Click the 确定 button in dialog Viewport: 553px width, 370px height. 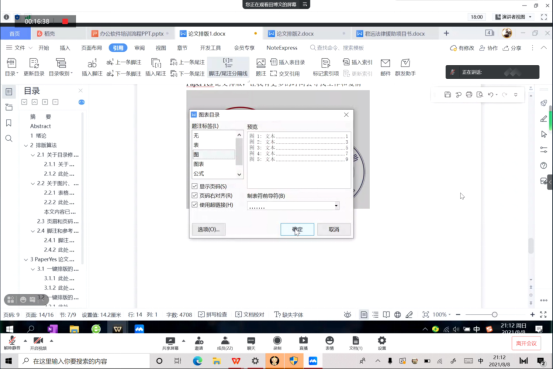[297, 229]
